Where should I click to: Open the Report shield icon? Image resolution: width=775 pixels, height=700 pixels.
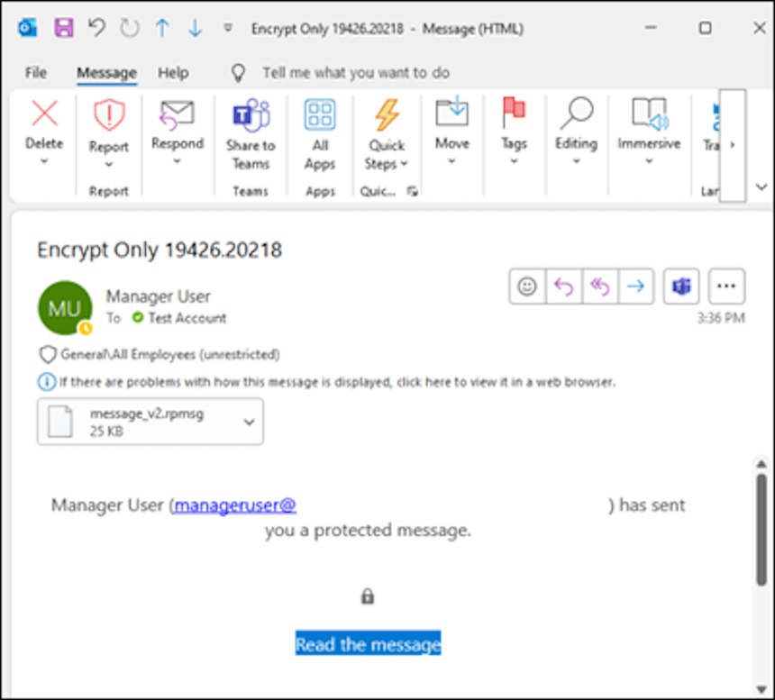click(x=109, y=115)
